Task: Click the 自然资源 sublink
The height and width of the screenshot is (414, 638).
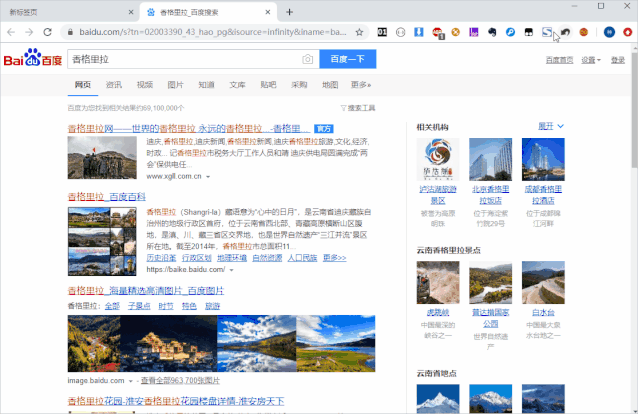Action: pos(267,258)
